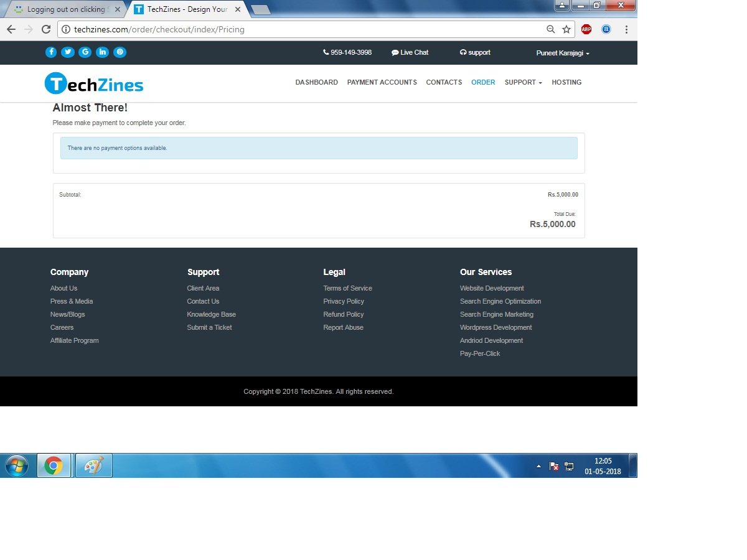Image resolution: width=747 pixels, height=560 pixels.
Task: Select the TechZines - Design Your tab
Action: click(187, 9)
